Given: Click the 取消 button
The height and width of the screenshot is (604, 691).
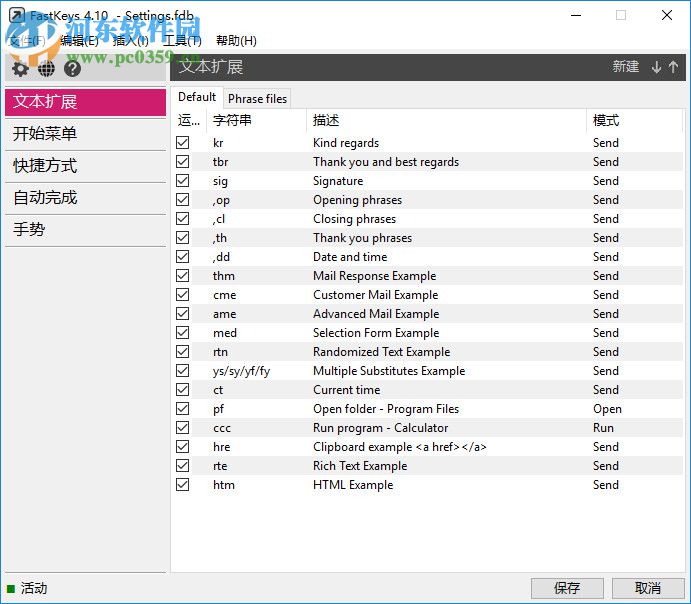Looking at the screenshot, I should coord(648,588).
